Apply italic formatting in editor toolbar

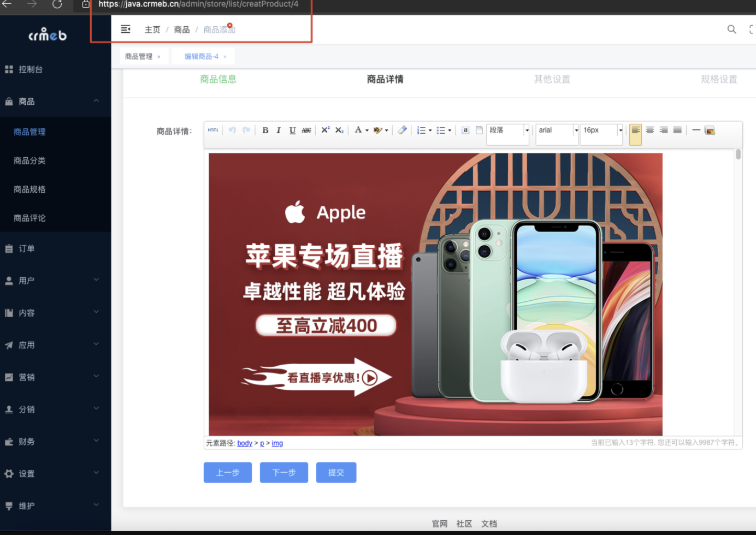pos(279,130)
